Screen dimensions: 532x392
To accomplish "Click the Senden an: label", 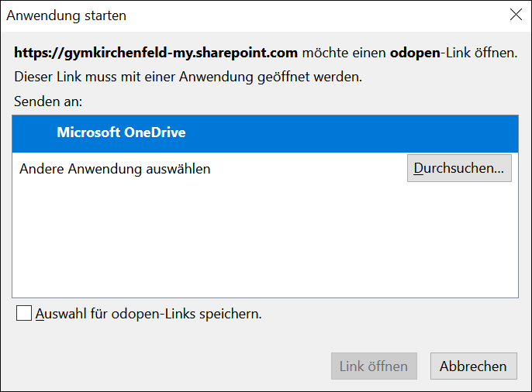I will point(48,101).
